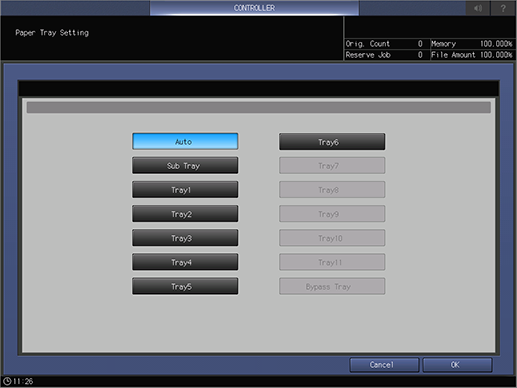517x388 pixels.
Task: Click the disabled Tray11 button
Action: pos(332,262)
